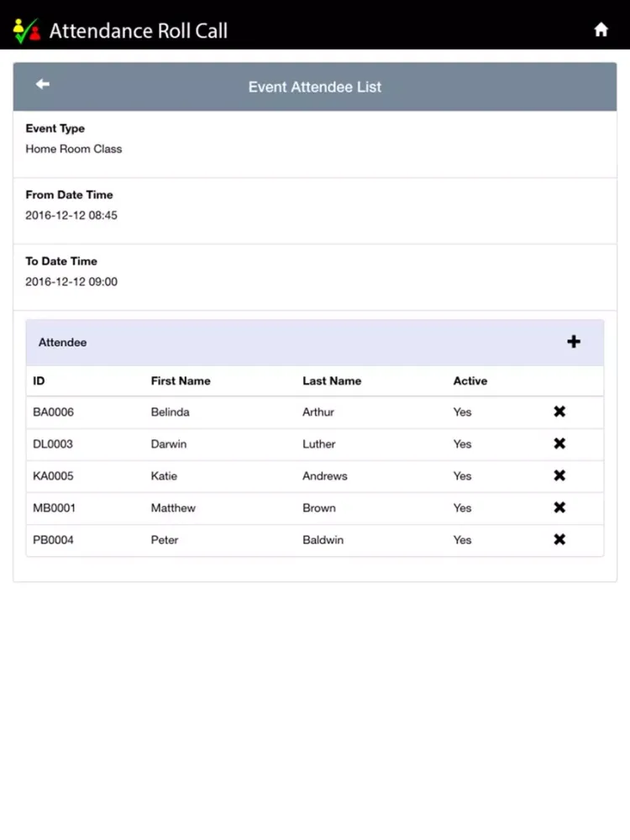The width and height of the screenshot is (630, 840).
Task: Click the Last Name column header
Action: click(x=332, y=381)
